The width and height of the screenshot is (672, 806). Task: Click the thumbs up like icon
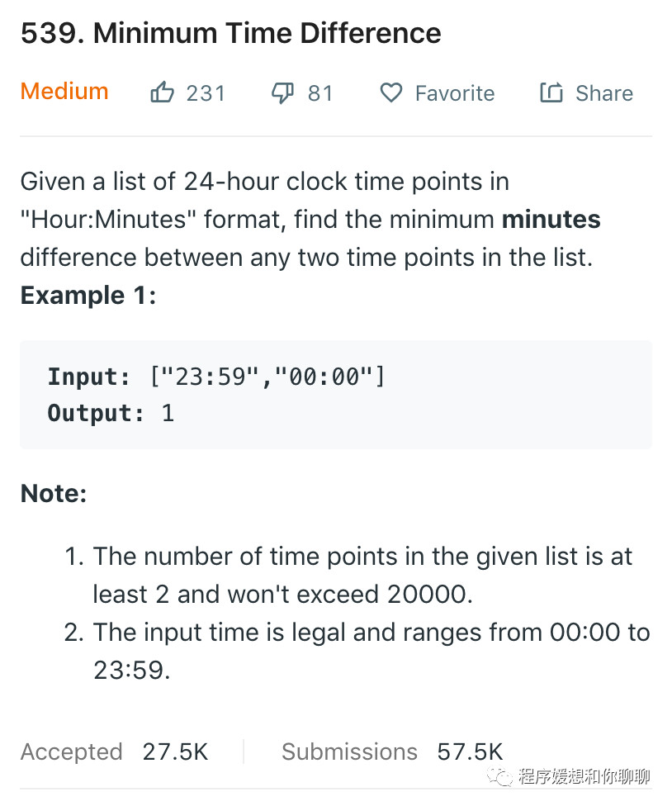click(x=162, y=92)
